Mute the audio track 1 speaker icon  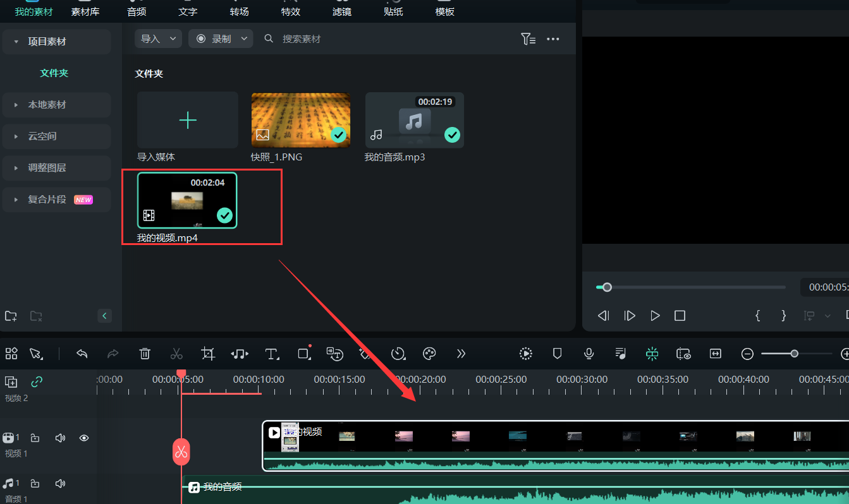(60, 484)
